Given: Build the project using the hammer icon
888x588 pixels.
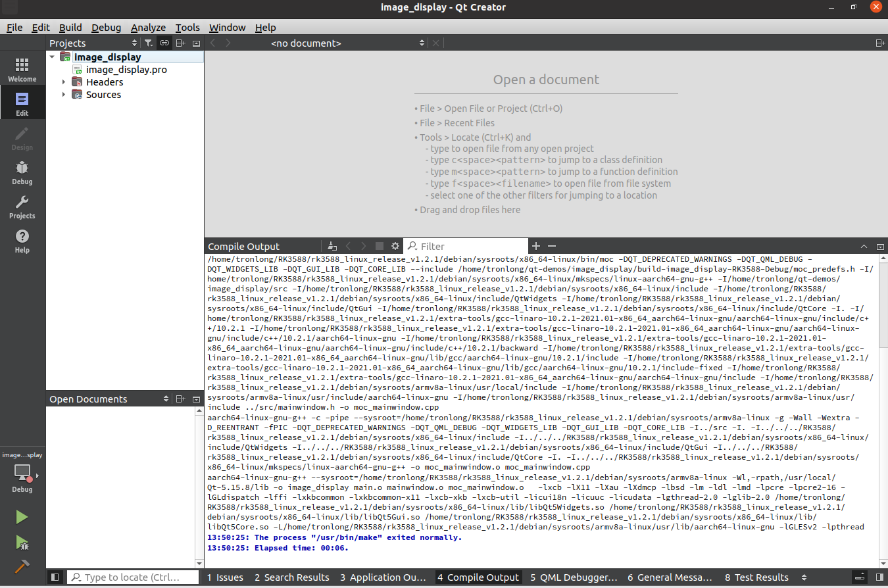Looking at the screenshot, I should coord(22,567).
